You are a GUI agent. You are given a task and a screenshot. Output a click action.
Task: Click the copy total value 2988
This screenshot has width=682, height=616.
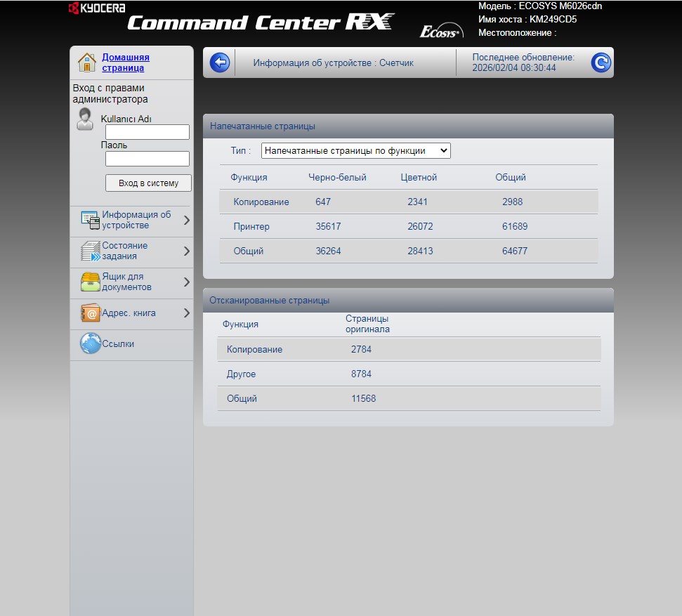point(512,202)
